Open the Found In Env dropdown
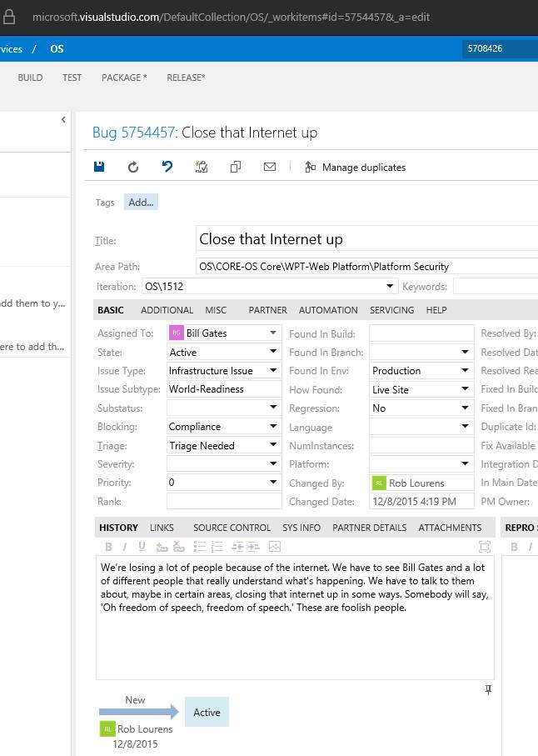This screenshot has height=756, width=538. click(465, 370)
